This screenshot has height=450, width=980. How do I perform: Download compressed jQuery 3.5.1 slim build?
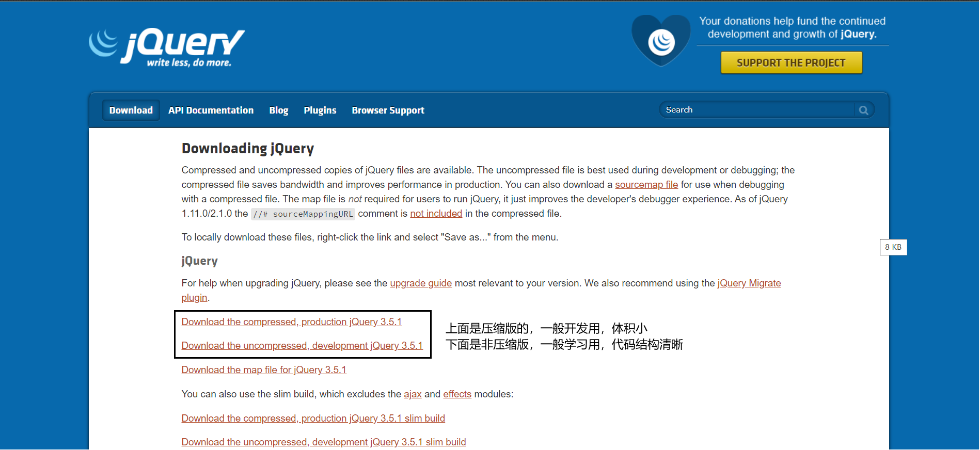tap(313, 419)
